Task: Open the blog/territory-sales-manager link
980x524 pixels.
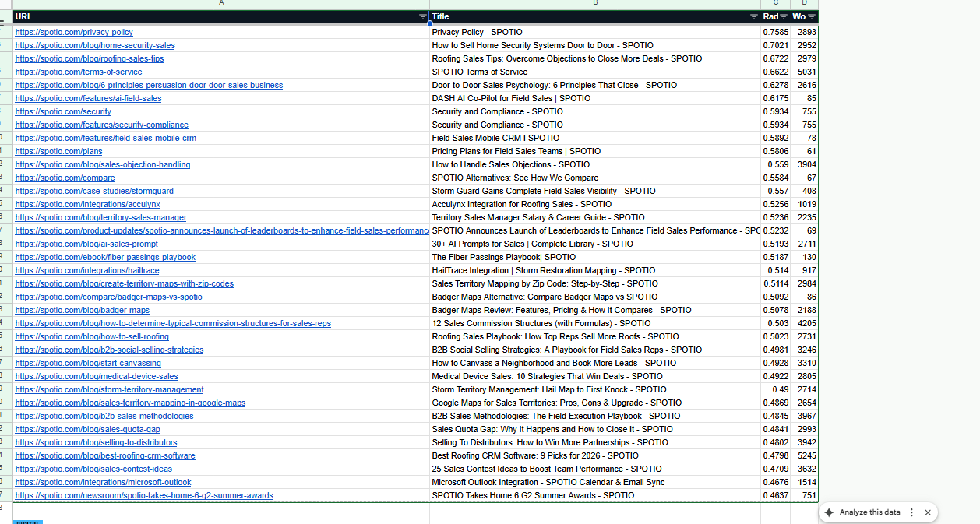Action: (x=100, y=217)
